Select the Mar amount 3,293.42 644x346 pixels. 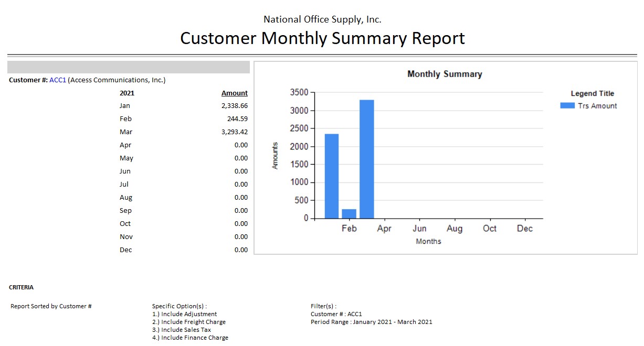(234, 132)
